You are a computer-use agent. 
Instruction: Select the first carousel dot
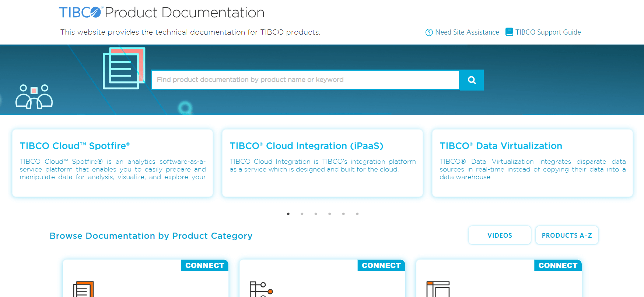coord(288,214)
